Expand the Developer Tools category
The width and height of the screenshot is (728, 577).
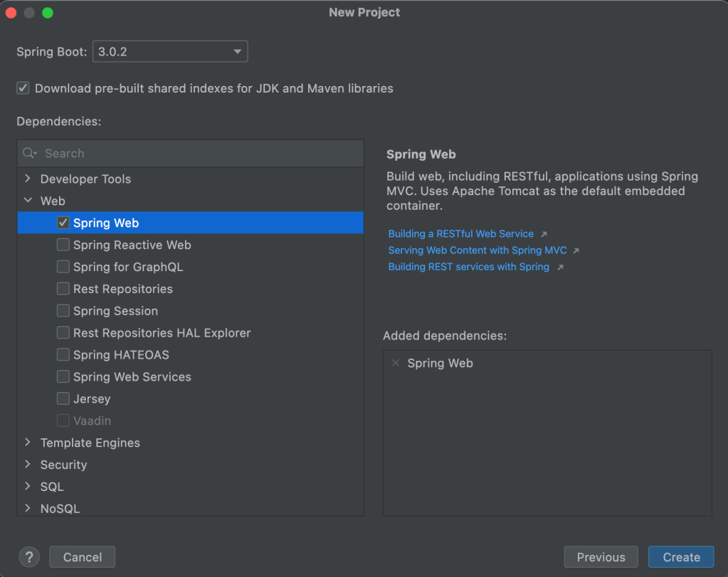point(28,179)
